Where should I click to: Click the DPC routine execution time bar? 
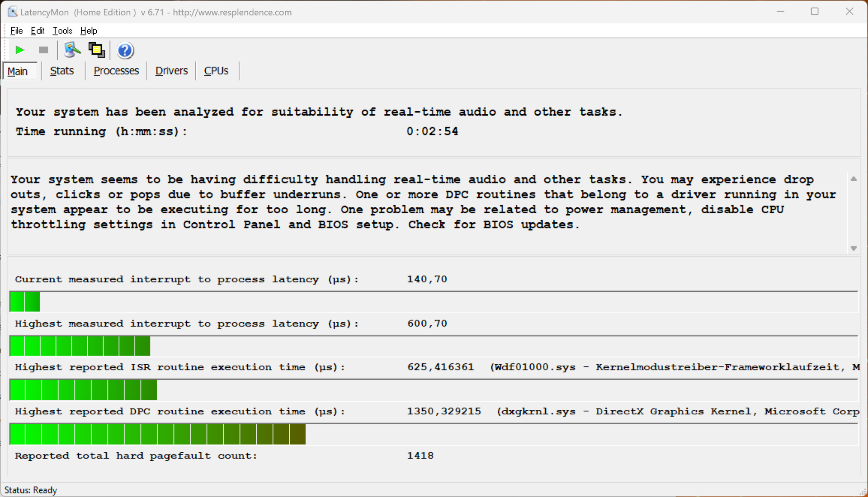tap(157, 434)
